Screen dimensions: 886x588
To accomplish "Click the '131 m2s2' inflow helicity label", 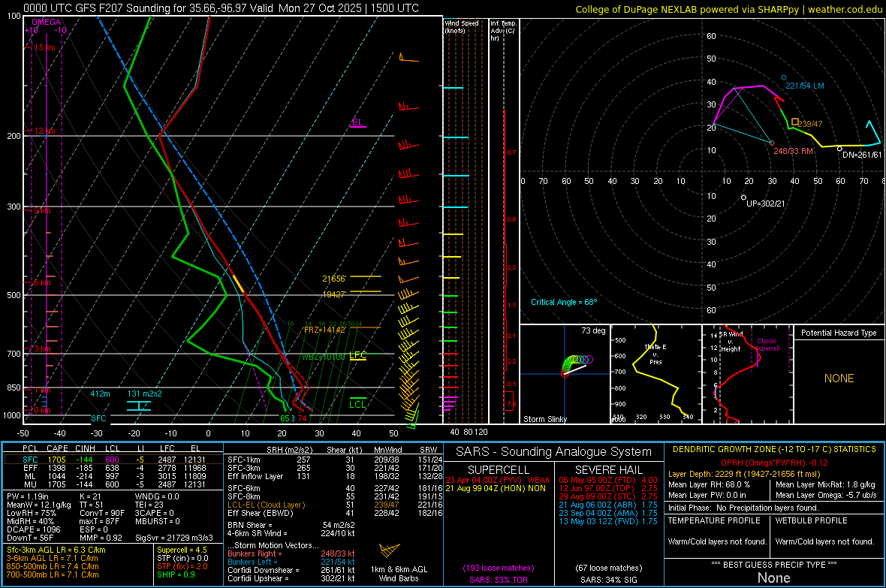I will click(x=145, y=394).
